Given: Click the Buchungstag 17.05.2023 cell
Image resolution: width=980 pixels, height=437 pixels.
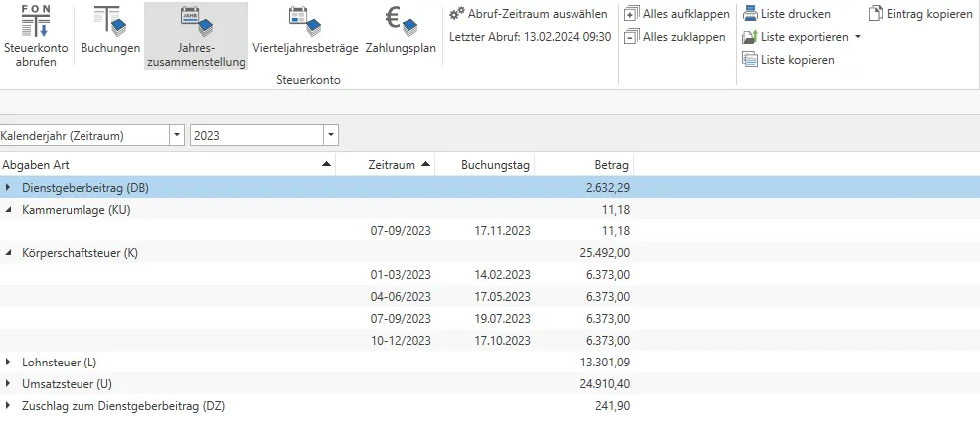Looking at the screenshot, I should pyautogui.click(x=501, y=297).
